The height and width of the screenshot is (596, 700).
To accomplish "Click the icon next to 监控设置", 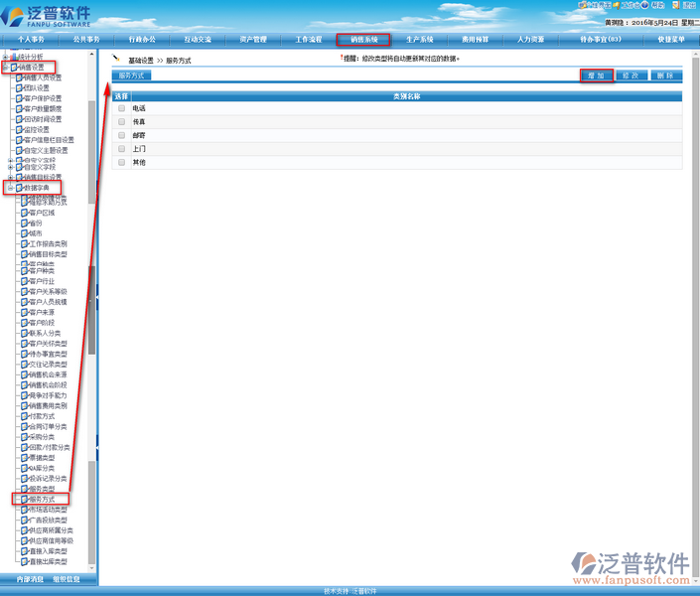I will pos(18,130).
